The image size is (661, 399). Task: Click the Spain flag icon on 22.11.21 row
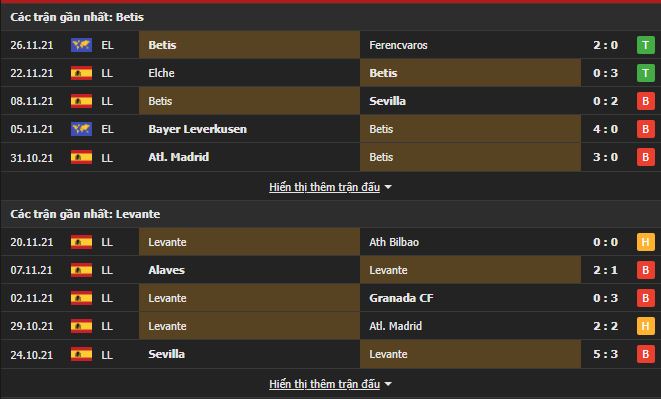point(81,73)
